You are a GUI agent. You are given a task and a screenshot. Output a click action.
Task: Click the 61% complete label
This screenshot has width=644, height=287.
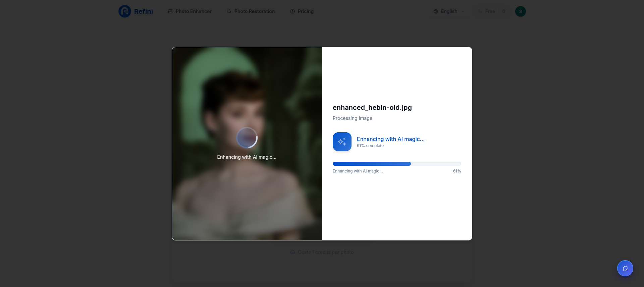[370, 146]
